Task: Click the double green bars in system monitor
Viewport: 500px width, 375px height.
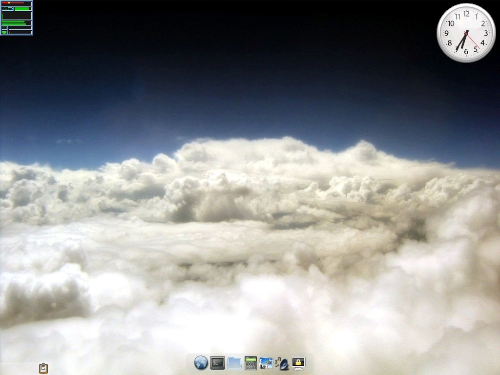Action: pyautogui.click(x=14, y=23)
